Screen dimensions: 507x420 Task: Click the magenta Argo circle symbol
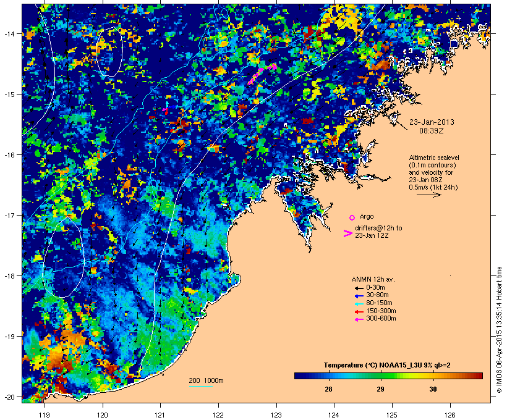coord(352,217)
